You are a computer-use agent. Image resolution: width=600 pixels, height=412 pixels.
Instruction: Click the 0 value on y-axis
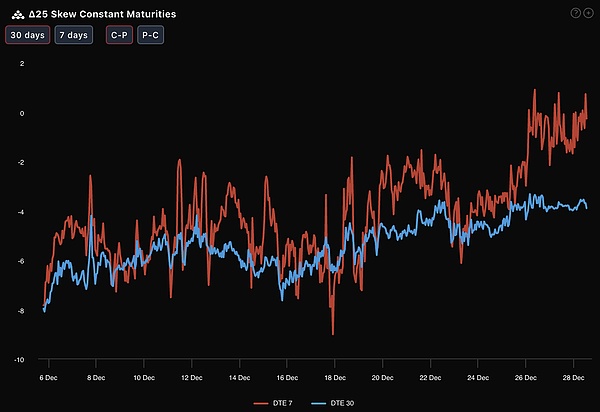pos(22,112)
